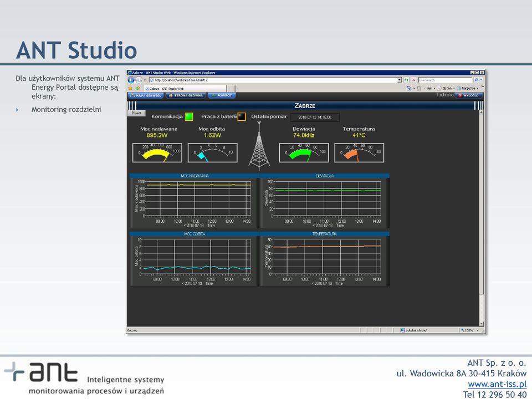Click the MOC NADAWANA chart
The height and width of the screenshot is (399, 532).
point(195,201)
